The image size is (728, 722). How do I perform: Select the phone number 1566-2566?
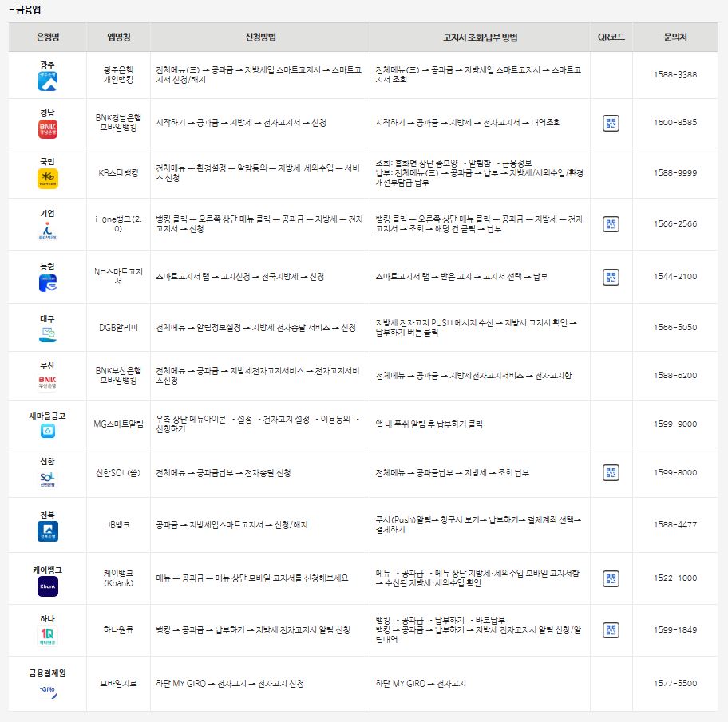[x=675, y=223]
